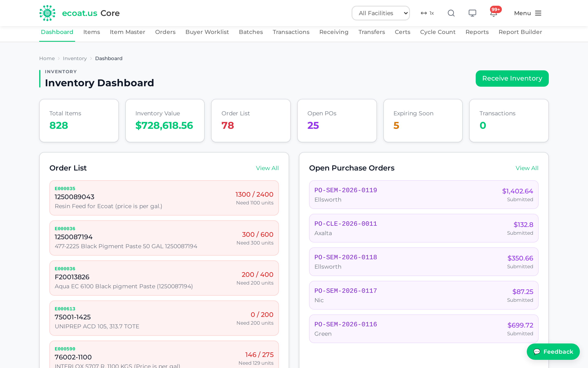The width and height of the screenshot is (588, 368).
Task: Open the Inventory Value card
Action: (x=165, y=120)
